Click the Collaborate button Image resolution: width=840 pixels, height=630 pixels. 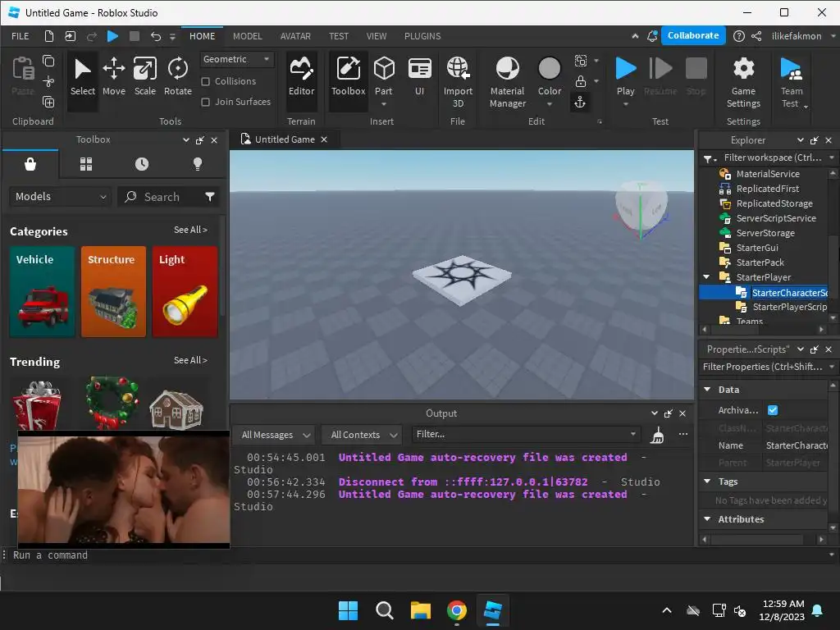coord(693,35)
